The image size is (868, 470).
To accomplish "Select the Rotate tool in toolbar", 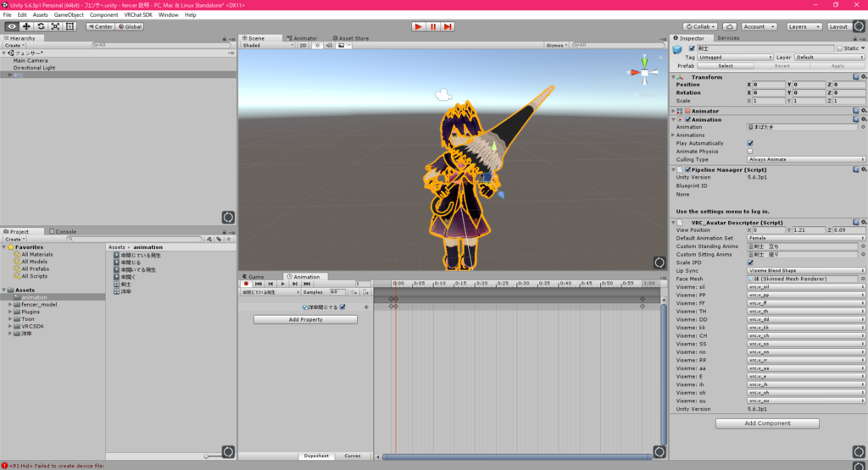I will (x=41, y=26).
